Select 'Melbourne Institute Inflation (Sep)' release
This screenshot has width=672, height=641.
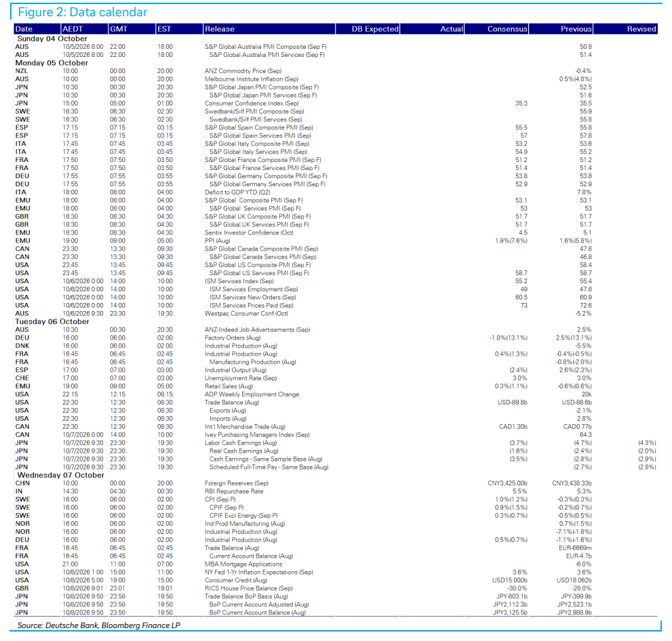pos(252,79)
